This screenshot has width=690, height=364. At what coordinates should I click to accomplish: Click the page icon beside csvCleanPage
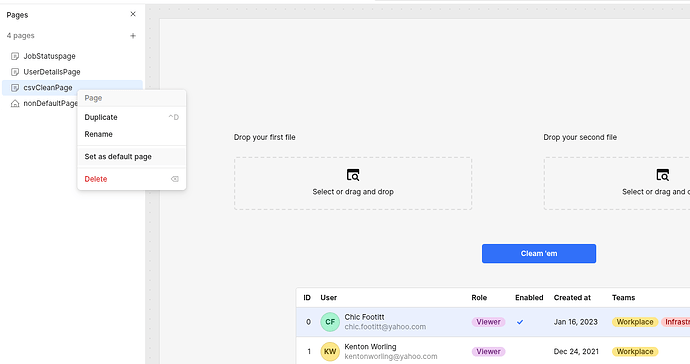click(15, 88)
